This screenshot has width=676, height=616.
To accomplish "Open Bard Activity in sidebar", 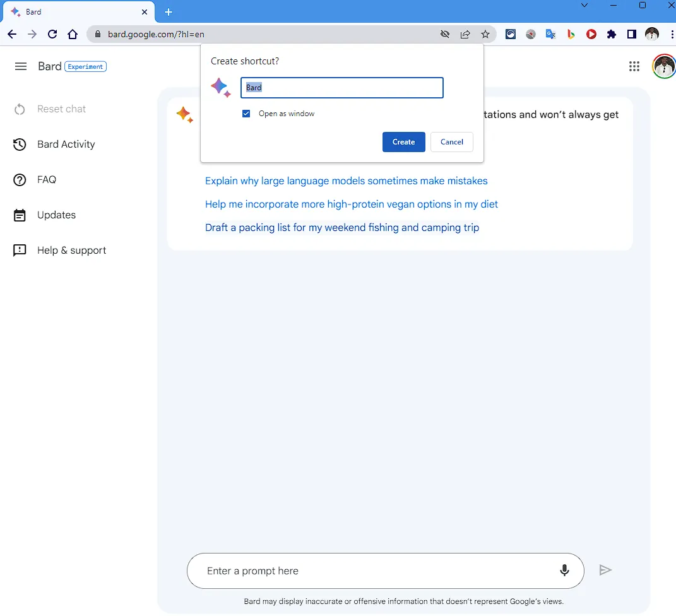I will click(66, 145).
